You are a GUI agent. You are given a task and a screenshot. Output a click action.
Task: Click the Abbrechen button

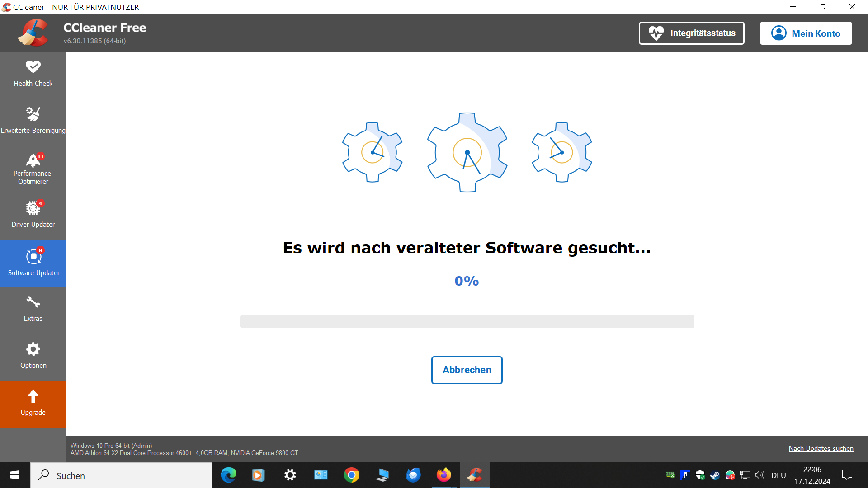pyautogui.click(x=467, y=370)
